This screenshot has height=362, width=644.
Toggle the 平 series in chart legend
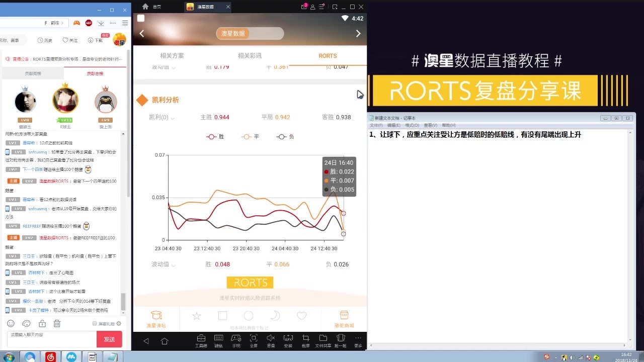click(251, 137)
